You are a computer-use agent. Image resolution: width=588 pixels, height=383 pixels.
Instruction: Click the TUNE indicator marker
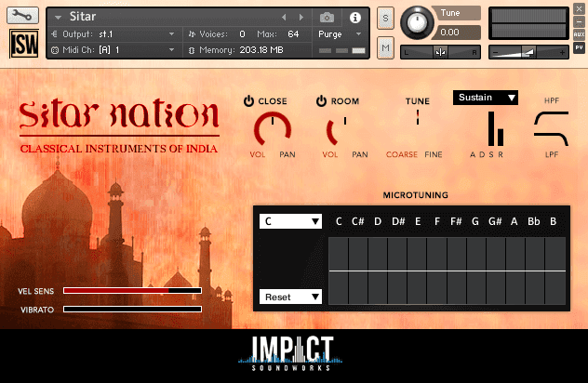418,117
